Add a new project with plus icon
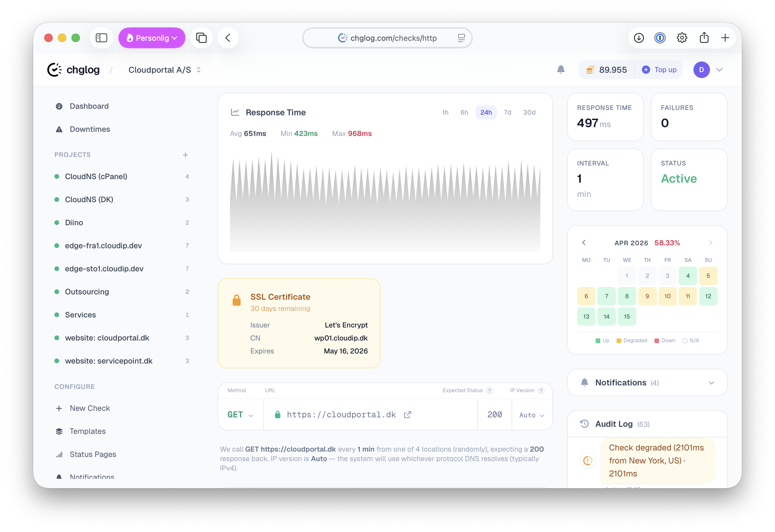Screen dimensions: 775x532 click(x=185, y=155)
